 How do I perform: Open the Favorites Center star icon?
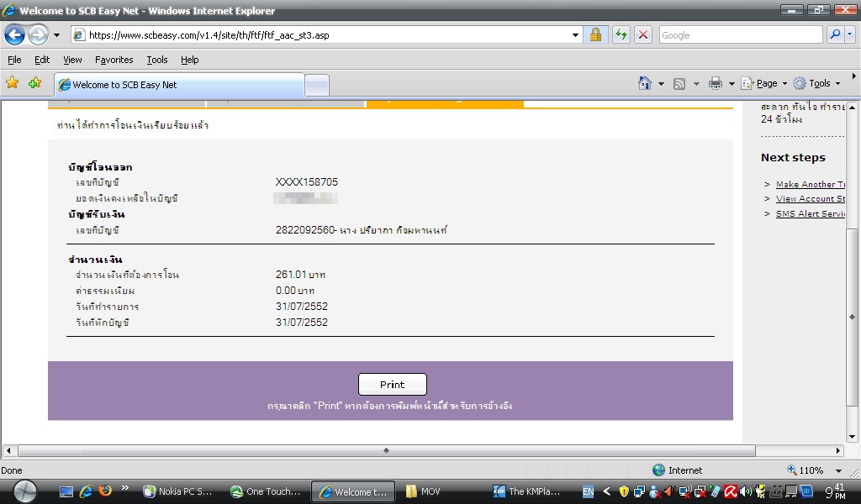tap(12, 83)
